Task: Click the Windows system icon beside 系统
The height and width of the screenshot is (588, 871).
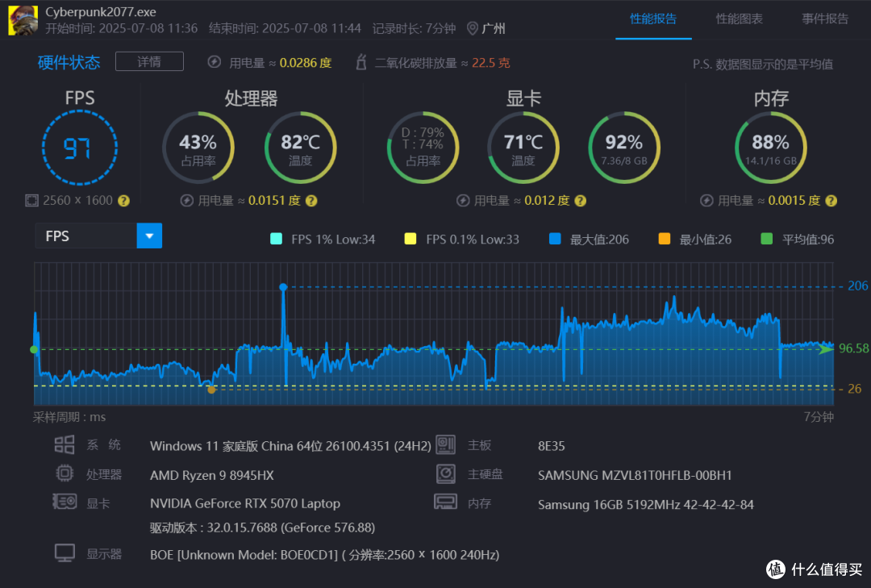Action: 65,444
